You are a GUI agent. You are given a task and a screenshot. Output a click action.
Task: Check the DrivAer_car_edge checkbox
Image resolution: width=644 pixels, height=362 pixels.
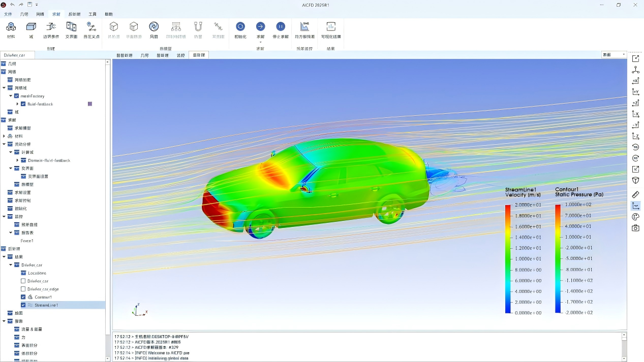pyautogui.click(x=23, y=289)
